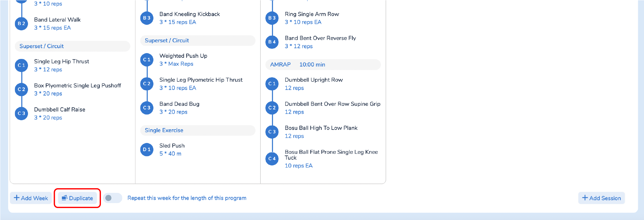
Task: Select the C4 Bosu Ball Knee Tuck badge
Action: [272, 159]
